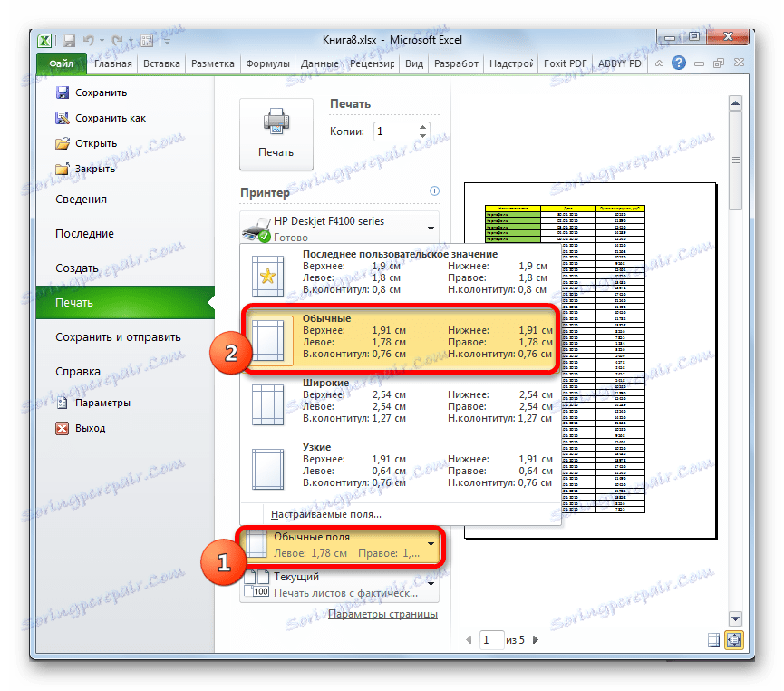This screenshot has height=691, width=784.
Task: Open Сохранить и отправить in backstage menu
Action: tap(118, 337)
